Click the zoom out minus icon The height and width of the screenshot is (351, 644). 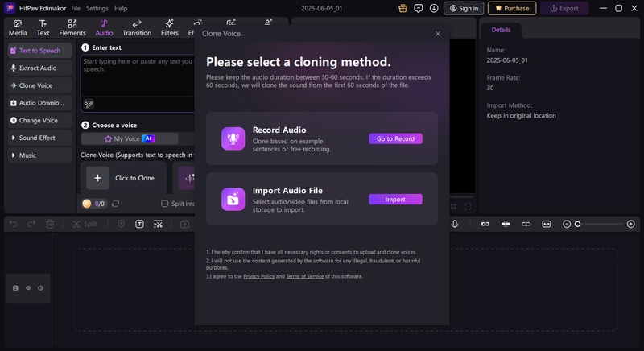pyautogui.click(x=567, y=224)
